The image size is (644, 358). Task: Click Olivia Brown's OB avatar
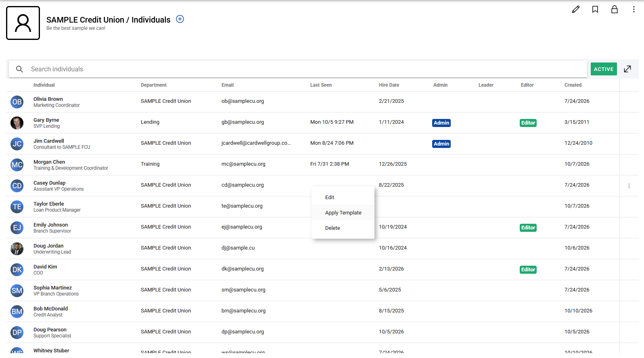coord(17,102)
